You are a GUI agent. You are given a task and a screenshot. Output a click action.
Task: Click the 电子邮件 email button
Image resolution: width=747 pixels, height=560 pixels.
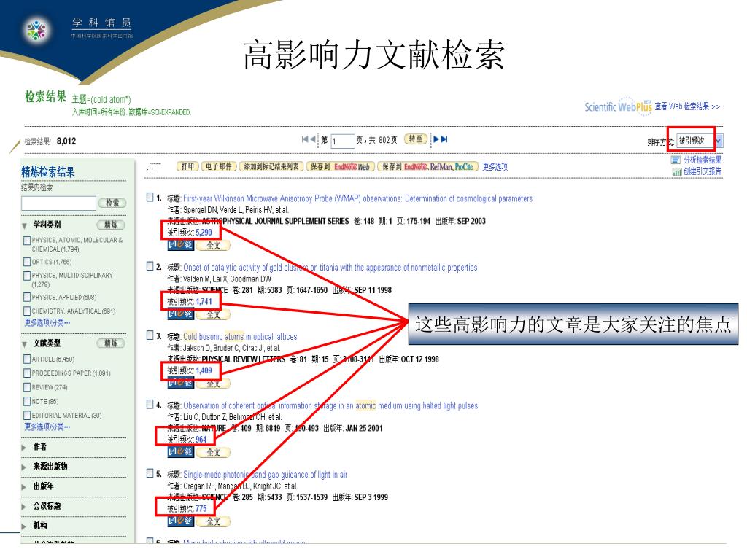point(219,166)
